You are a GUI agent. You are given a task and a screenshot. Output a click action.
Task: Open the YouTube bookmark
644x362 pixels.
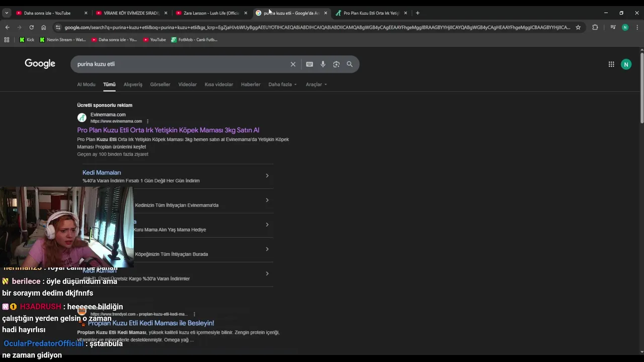(154, 40)
